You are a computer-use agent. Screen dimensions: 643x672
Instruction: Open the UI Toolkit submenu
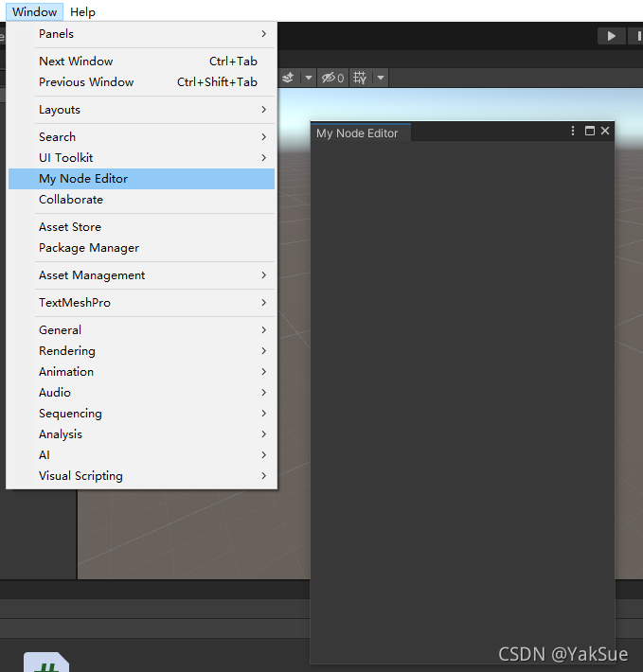click(141, 158)
